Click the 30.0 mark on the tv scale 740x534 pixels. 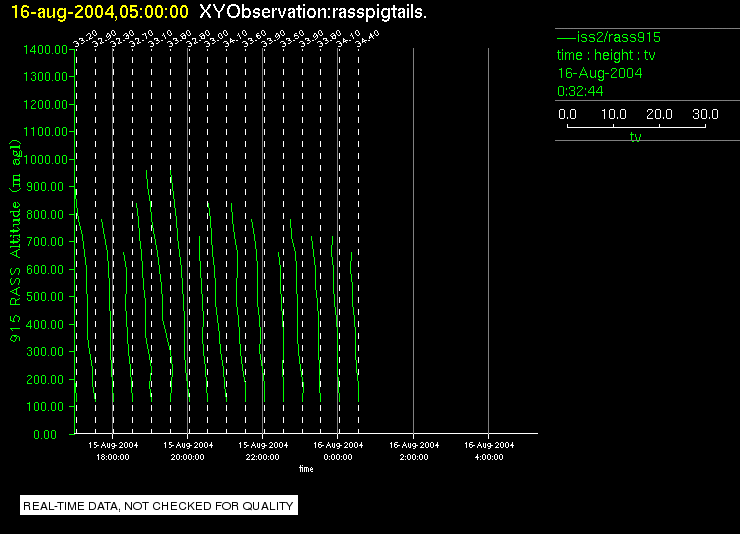point(705,114)
